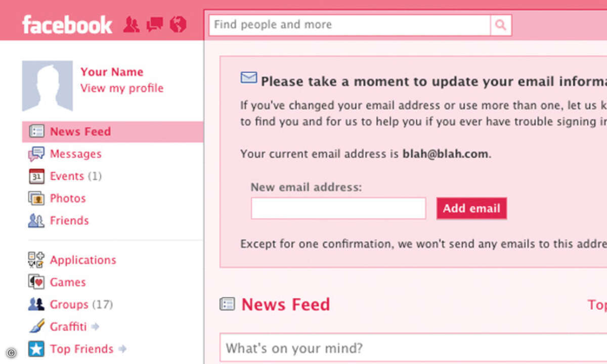Click the View my profile link
Screen dimensions: 607x364
(122, 88)
